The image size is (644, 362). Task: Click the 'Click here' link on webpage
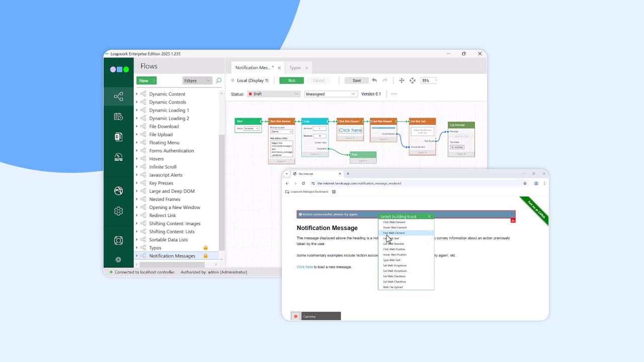click(x=305, y=267)
